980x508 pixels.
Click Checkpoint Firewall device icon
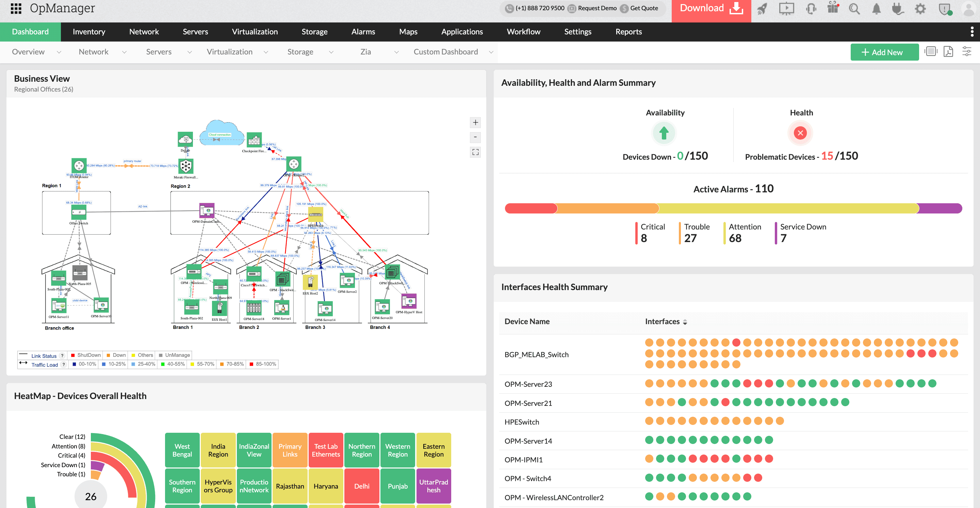[254, 140]
